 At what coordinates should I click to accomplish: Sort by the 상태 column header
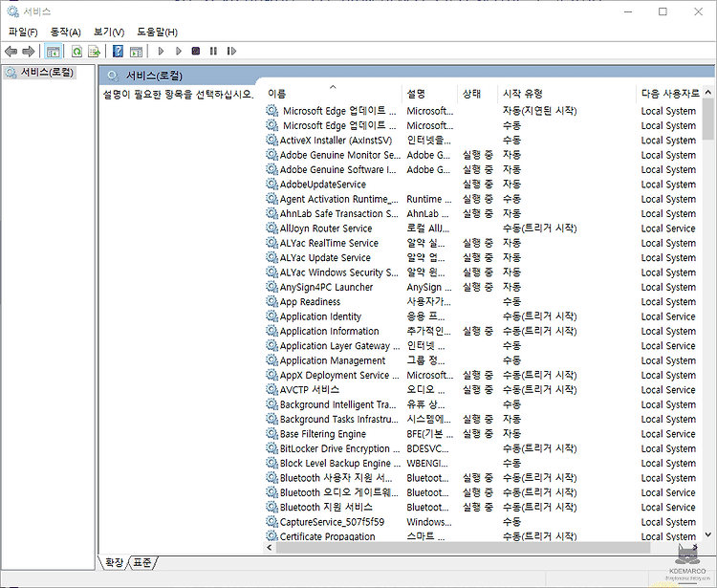coord(477,94)
